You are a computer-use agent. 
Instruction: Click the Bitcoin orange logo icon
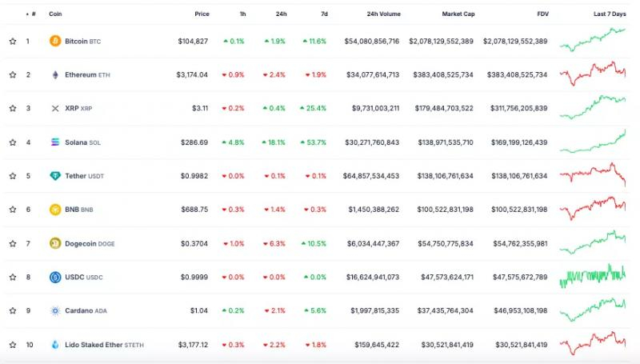coord(55,41)
